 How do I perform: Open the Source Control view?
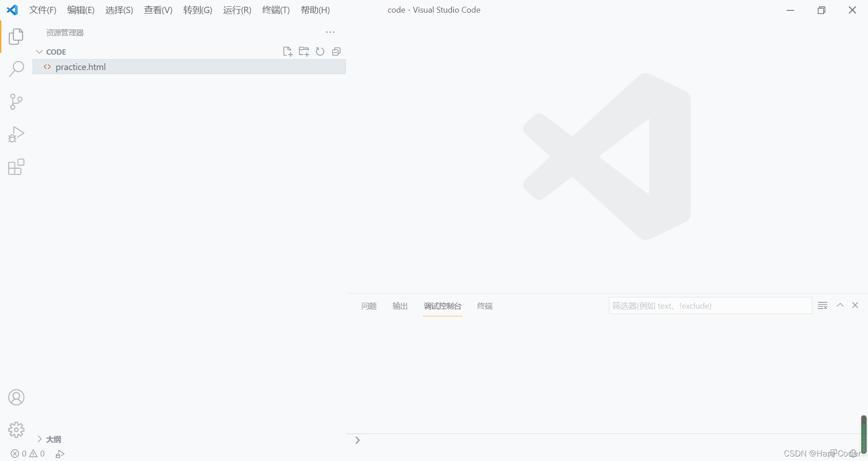(16, 102)
